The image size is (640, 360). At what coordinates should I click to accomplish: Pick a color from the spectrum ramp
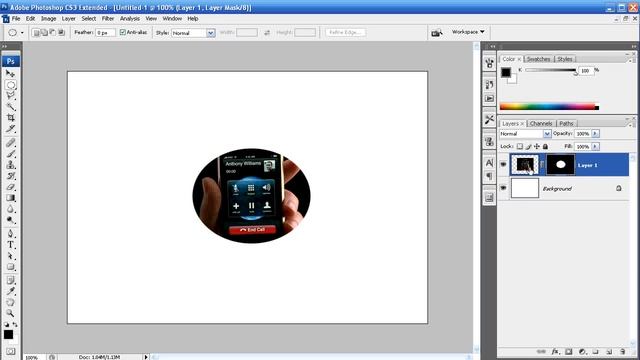pos(549,107)
